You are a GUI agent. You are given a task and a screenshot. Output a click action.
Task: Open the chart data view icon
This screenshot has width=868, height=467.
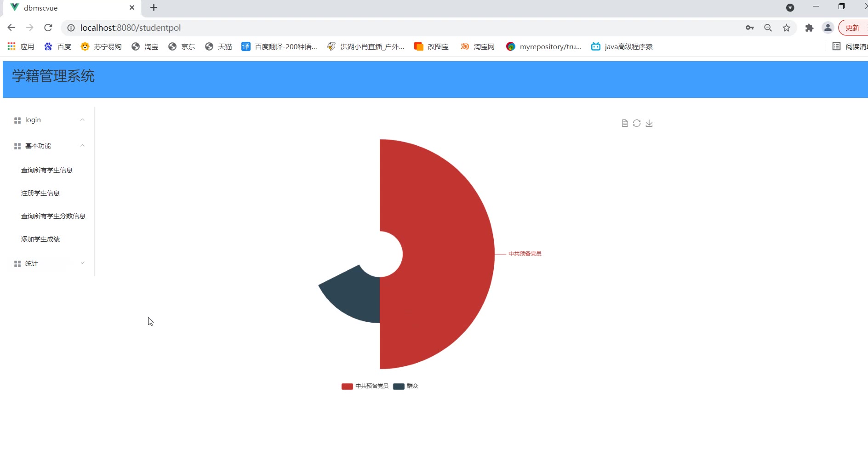point(624,123)
